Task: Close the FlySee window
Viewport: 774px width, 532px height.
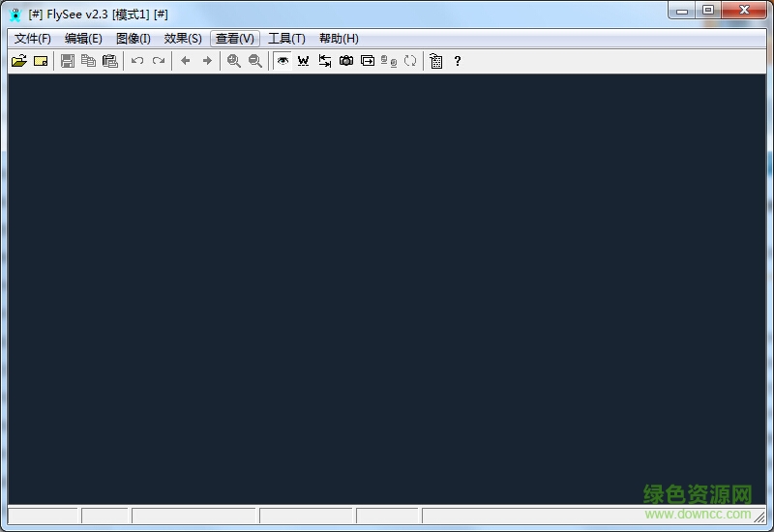Action: tap(744, 10)
